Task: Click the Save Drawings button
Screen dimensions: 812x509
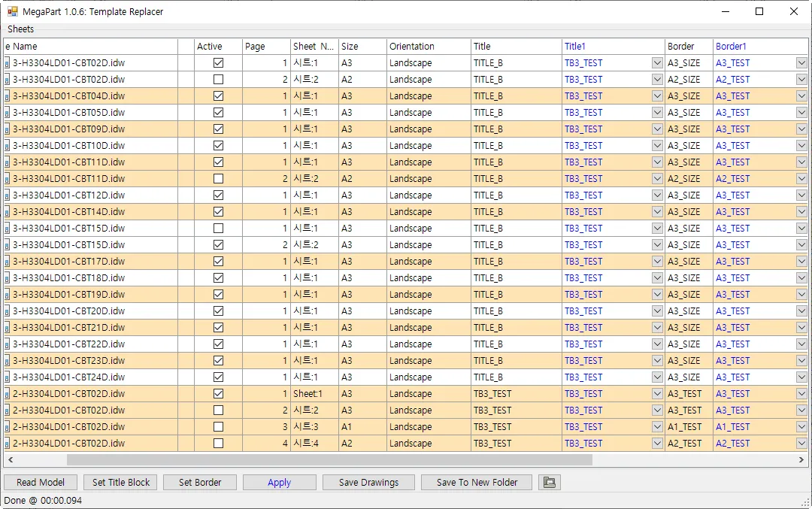Action: [x=368, y=483]
